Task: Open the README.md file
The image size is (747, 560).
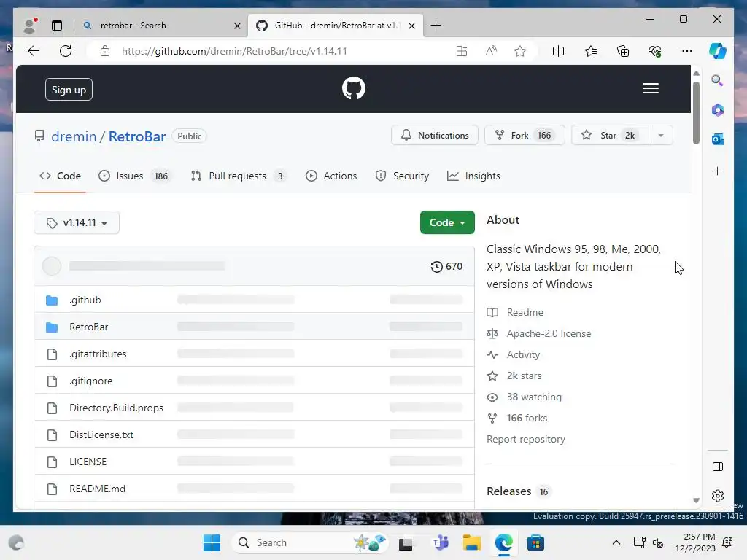Action: pyautogui.click(x=97, y=489)
